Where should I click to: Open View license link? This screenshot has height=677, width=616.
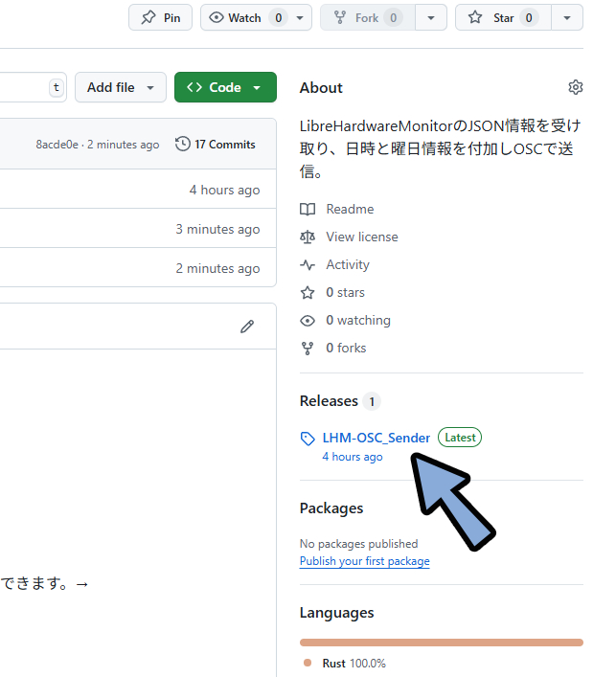click(362, 237)
